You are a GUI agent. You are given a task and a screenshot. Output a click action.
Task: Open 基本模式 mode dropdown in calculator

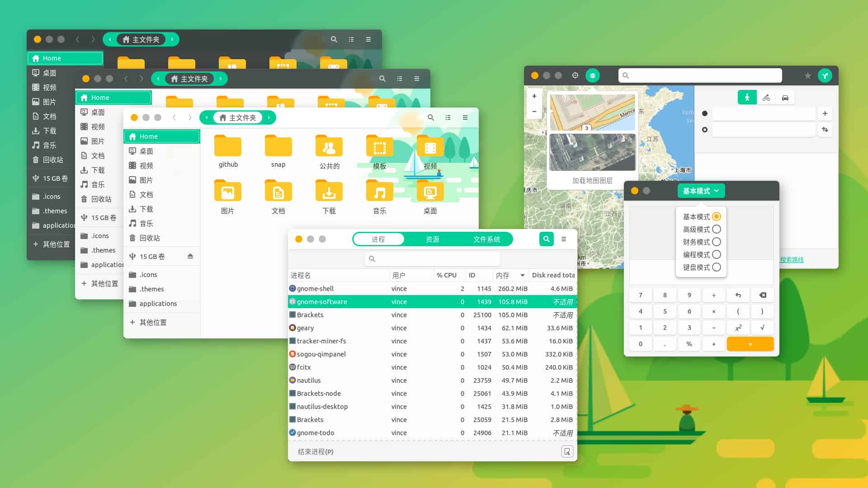701,191
